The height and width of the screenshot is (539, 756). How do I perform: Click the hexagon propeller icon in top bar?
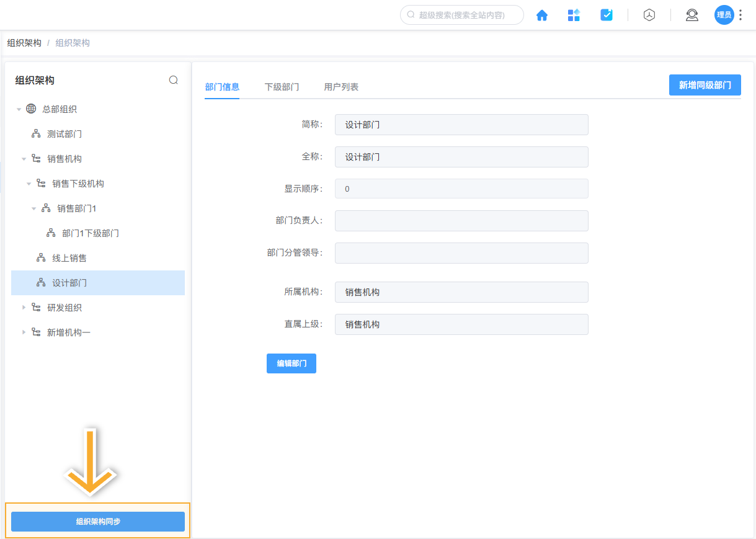coord(649,14)
